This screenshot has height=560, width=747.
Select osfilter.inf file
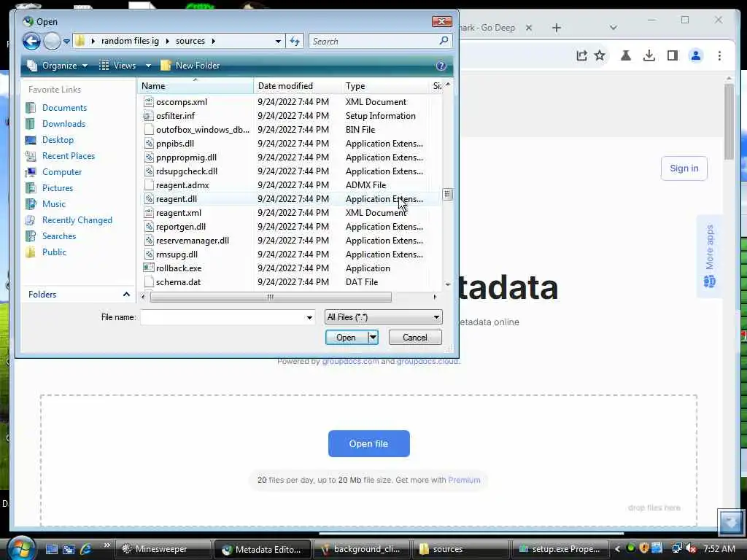[175, 116]
